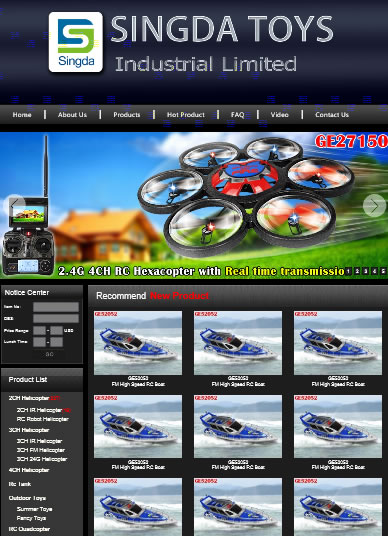The height and width of the screenshot is (536, 388).
Task: Select banner slide indicator 3
Action: [x=366, y=271]
